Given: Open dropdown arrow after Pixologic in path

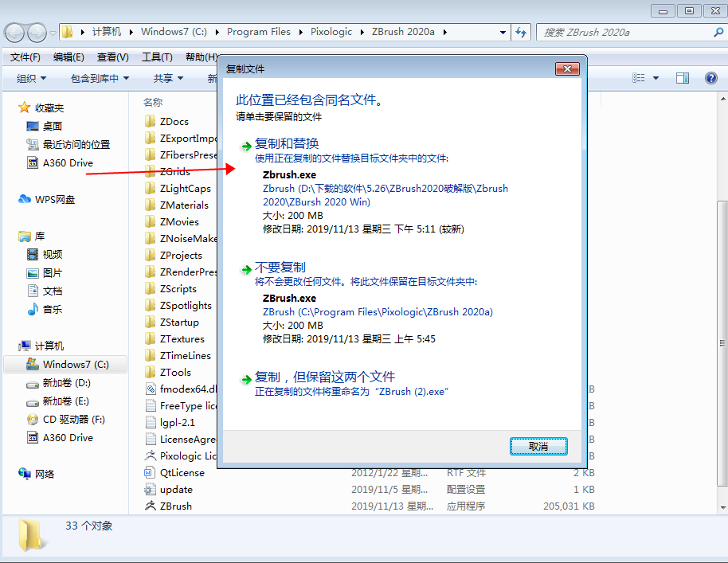Looking at the screenshot, I should point(362,32).
